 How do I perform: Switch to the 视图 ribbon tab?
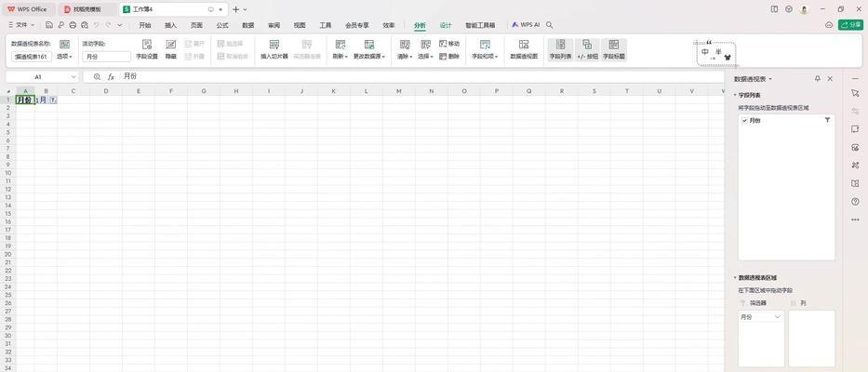[300, 25]
